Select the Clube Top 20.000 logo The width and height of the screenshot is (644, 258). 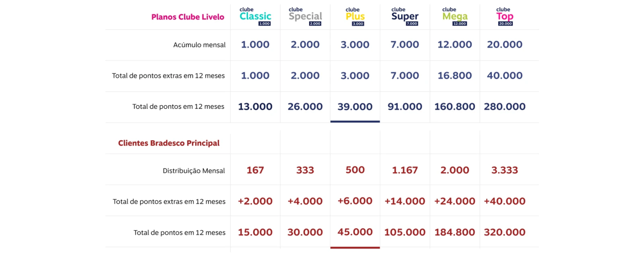(x=505, y=17)
